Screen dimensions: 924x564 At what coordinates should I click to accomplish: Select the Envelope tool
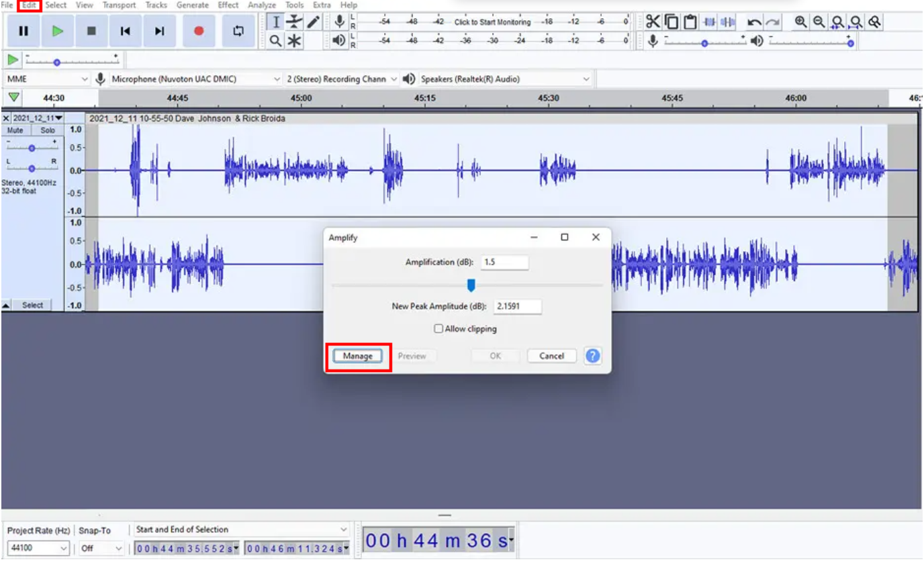click(x=293, y=21)
